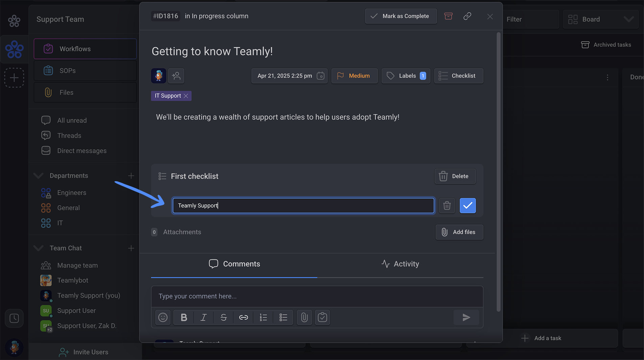Open the General department

point(68,208)
